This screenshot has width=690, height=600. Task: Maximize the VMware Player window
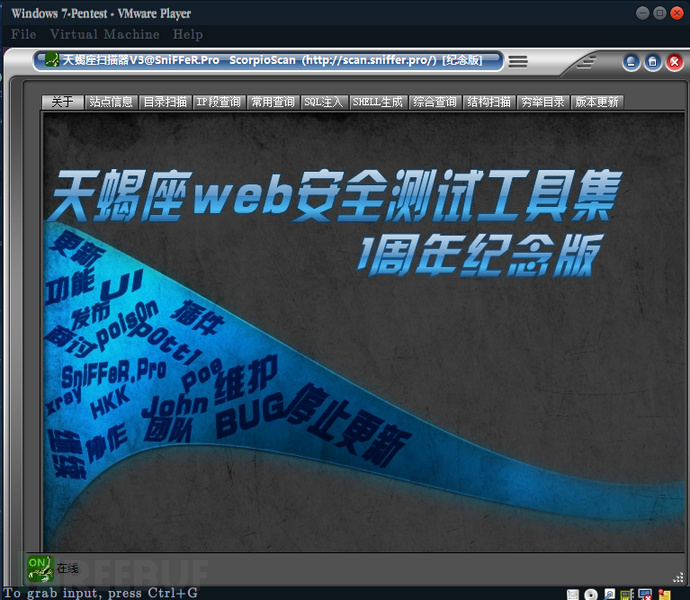(x=660, y=13)
